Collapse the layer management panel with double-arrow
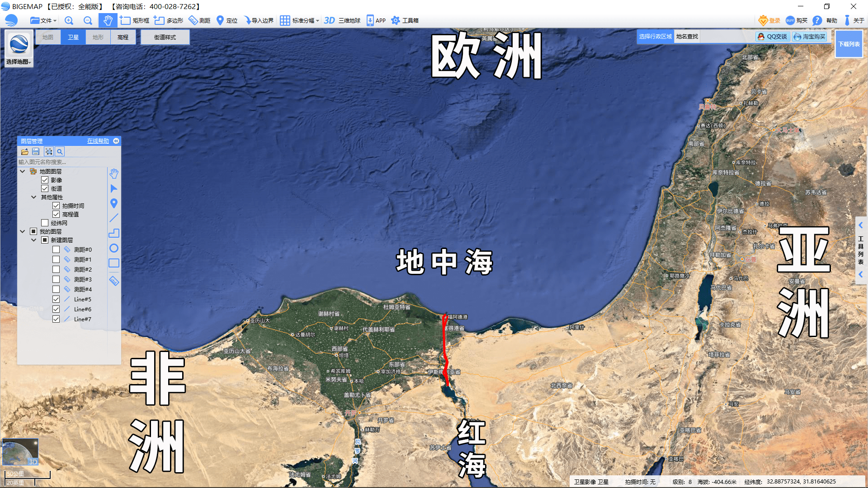The image size is (868, 488). tap(116, 141)
